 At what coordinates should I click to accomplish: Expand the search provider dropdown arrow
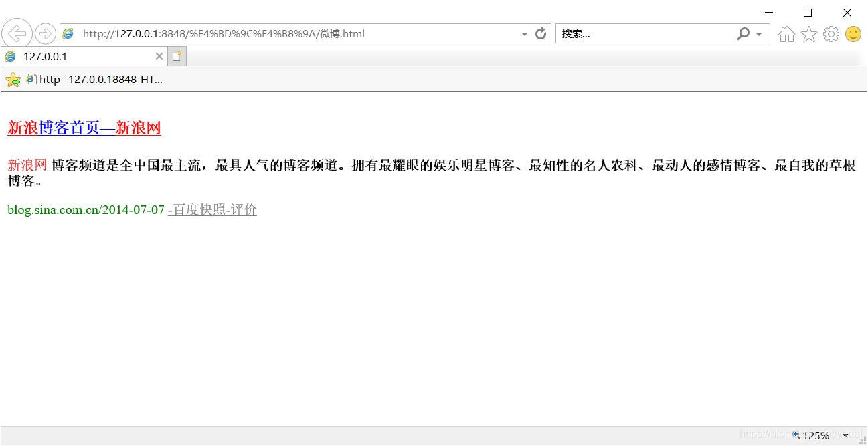759,33
